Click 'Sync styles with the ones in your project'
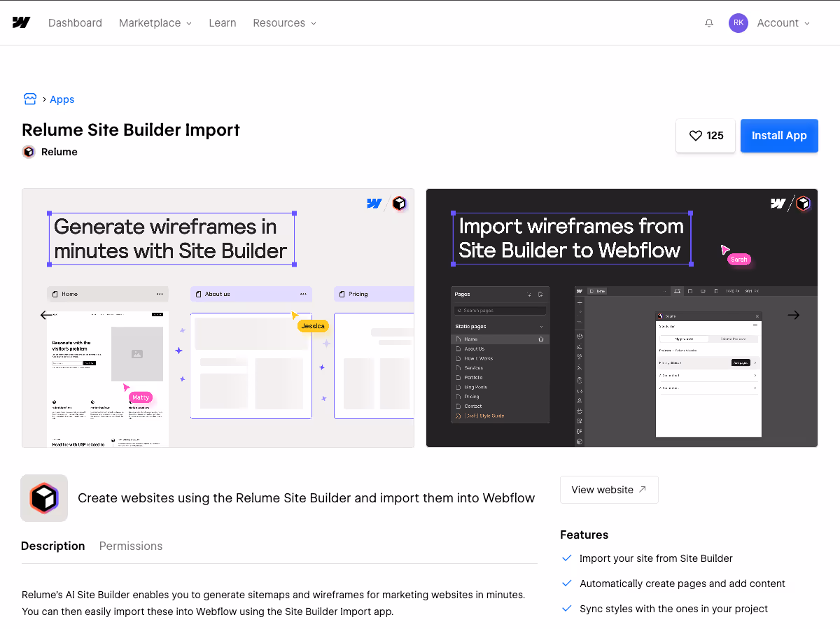Screen dimensions: 840x629 tap(673, 609)
